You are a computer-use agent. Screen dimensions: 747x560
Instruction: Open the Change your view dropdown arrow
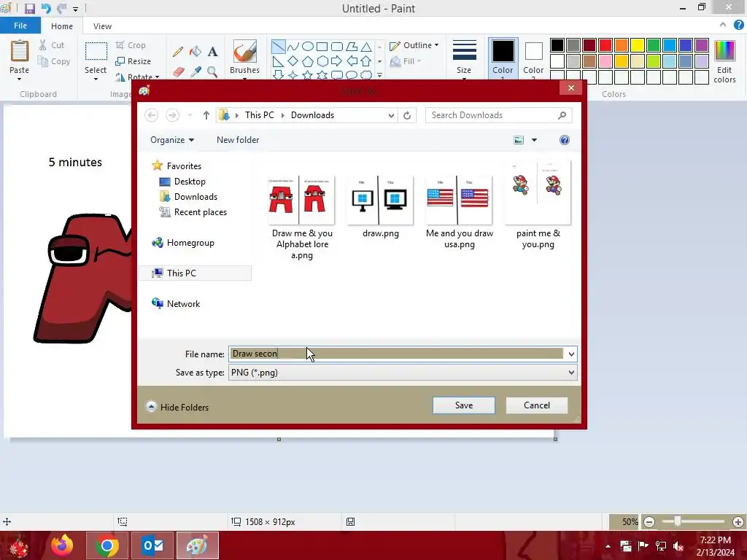coord(535,140)
